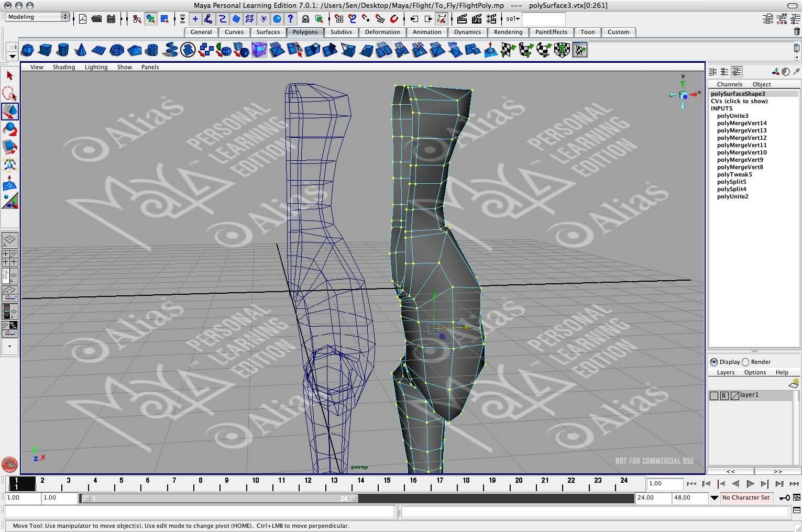Click the Channels menu in Channel Box
802x532 pixels.
(729, 84)
